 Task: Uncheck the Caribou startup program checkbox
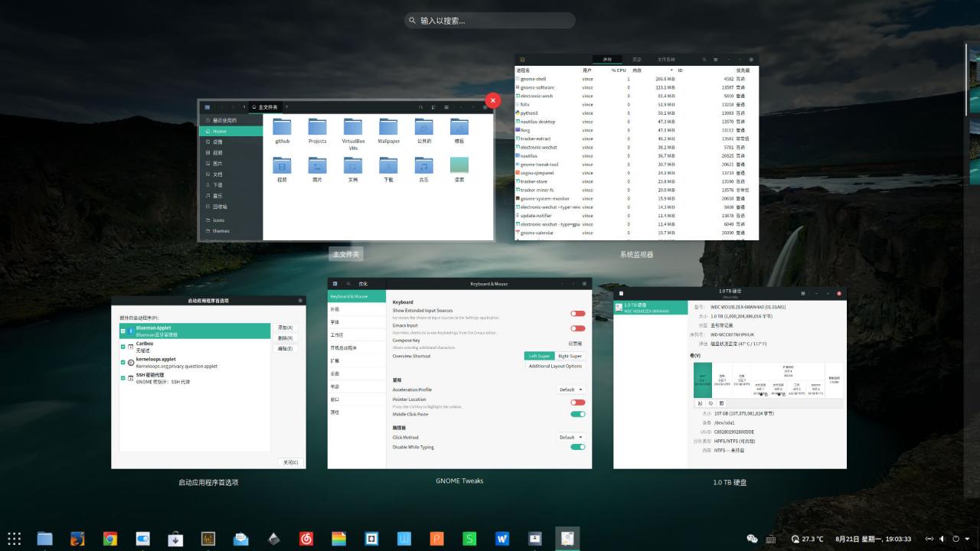click(122, 346)
